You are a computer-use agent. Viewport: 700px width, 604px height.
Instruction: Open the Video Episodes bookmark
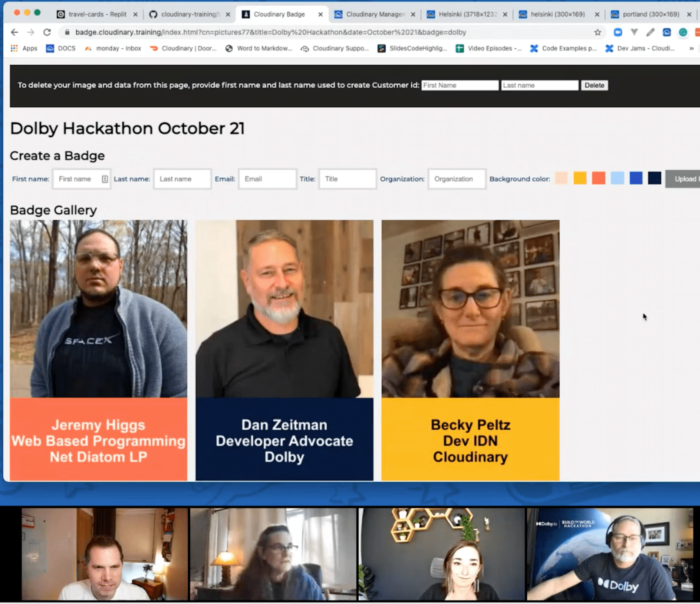coord(488,48)
